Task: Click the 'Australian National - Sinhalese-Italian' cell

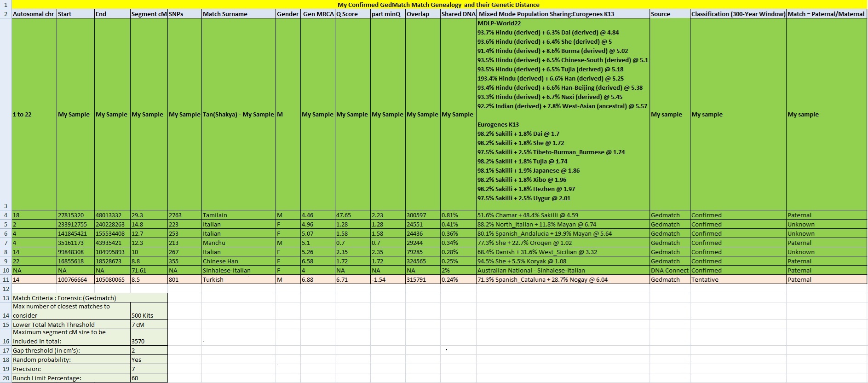Action: click(563, 270)
